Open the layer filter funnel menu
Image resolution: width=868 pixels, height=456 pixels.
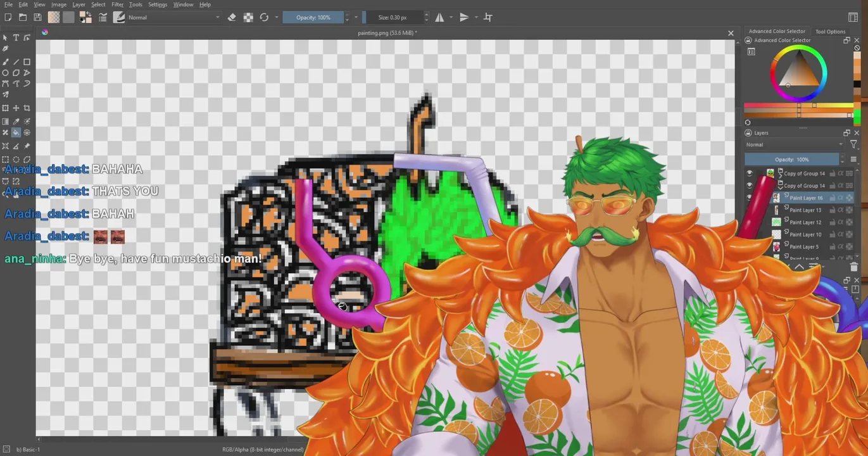(853, 145)
